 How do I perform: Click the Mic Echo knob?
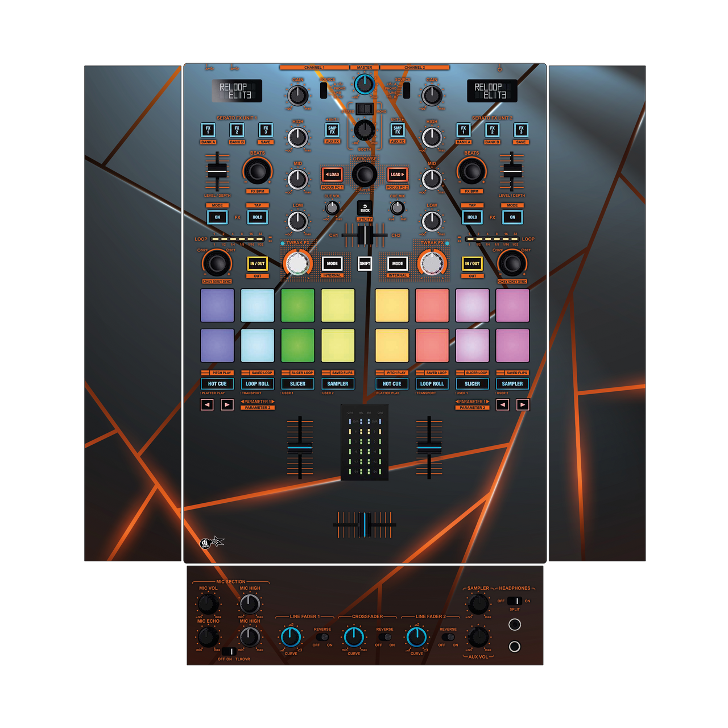click(208, 636)
